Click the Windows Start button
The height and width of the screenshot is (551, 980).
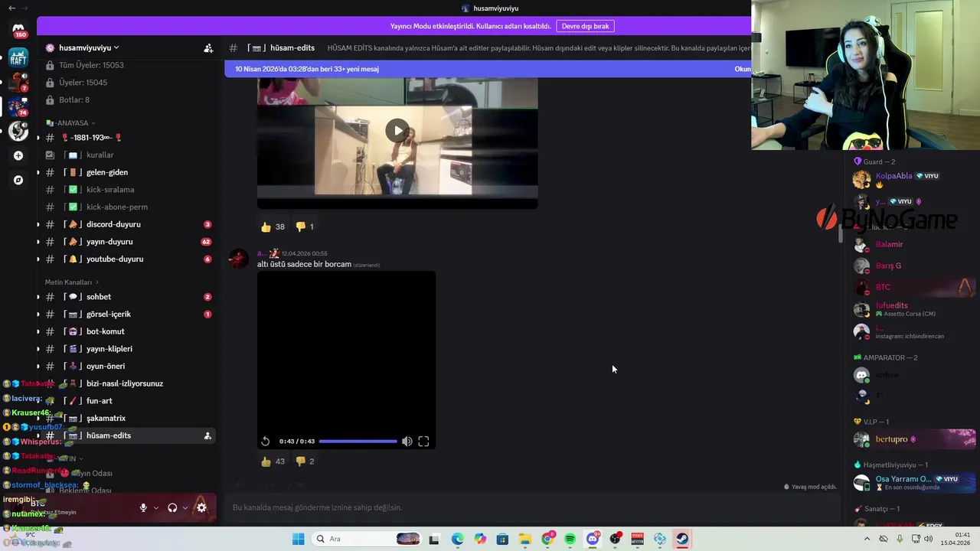[x=298, y=539]
